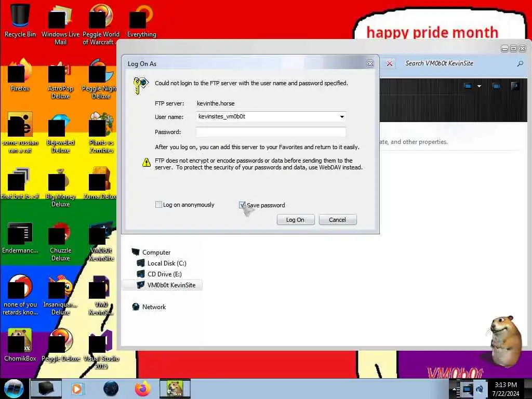Viewport: 532px width, 399px height.
Task: Click the network tray icon
Action: coord(467,389)
